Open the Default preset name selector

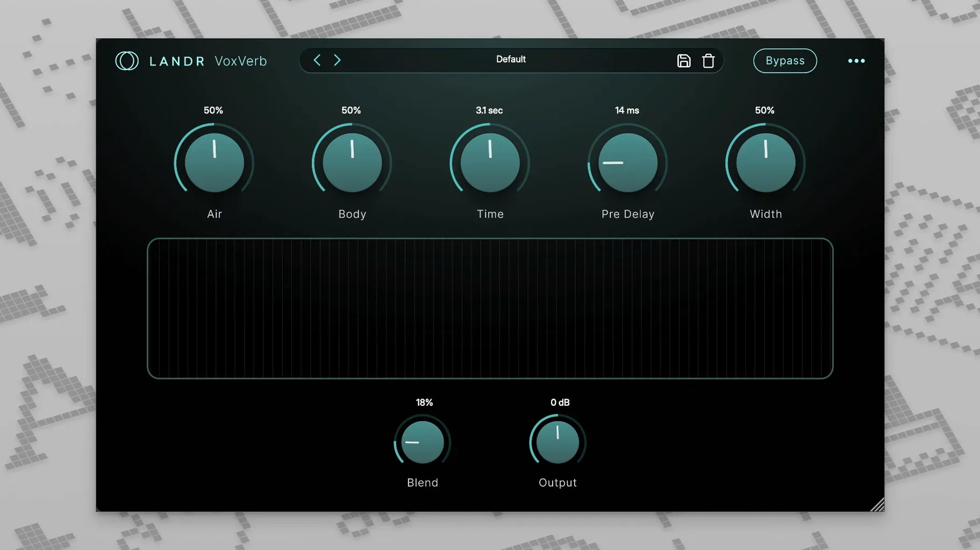[x=511, y=59]
